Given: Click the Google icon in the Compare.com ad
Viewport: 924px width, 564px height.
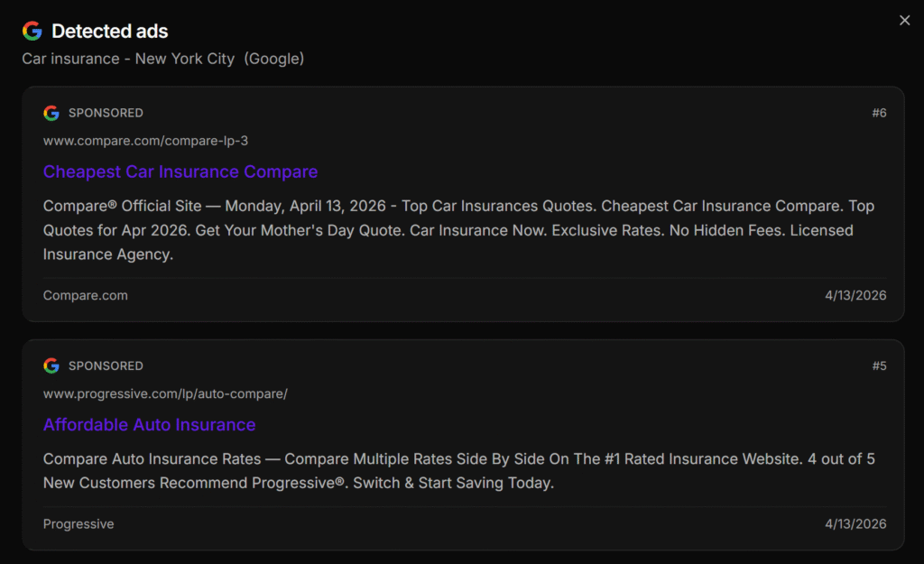Looking at the screenshot, I should point(51,113).
